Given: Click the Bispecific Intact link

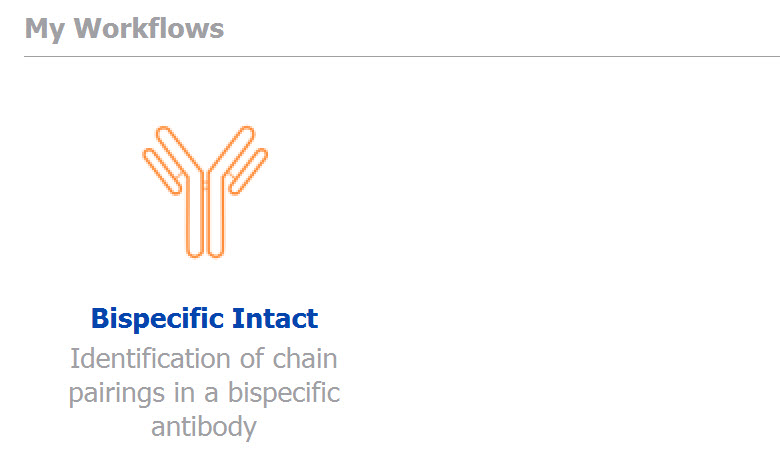Looking at the screenshot, I should (x=204, y=318).
